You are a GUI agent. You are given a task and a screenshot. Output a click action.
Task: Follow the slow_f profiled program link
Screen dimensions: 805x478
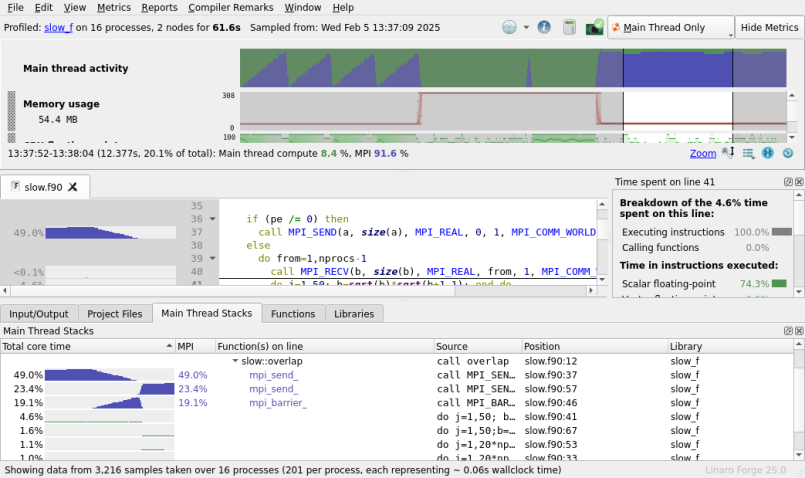(59, 27)
